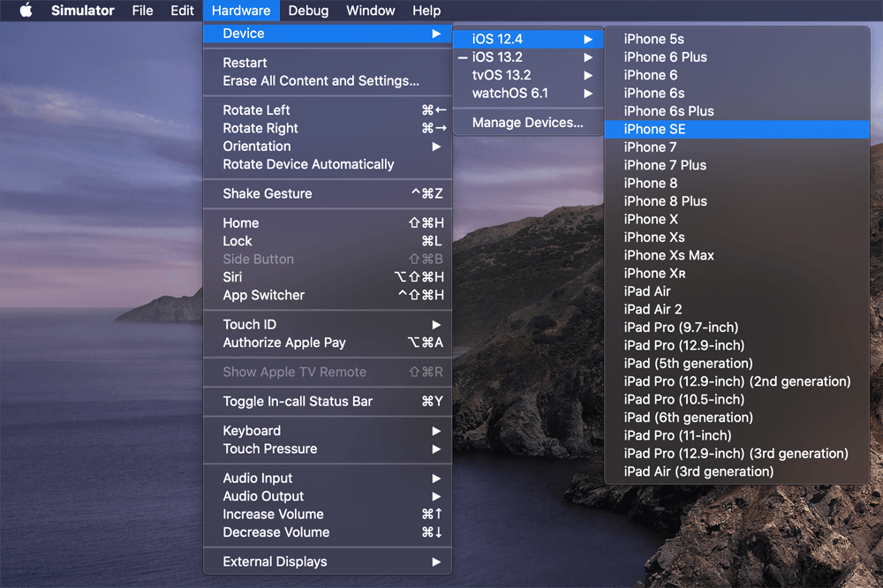Choose iPhone 5s simulator

click(x=737, y=39)
